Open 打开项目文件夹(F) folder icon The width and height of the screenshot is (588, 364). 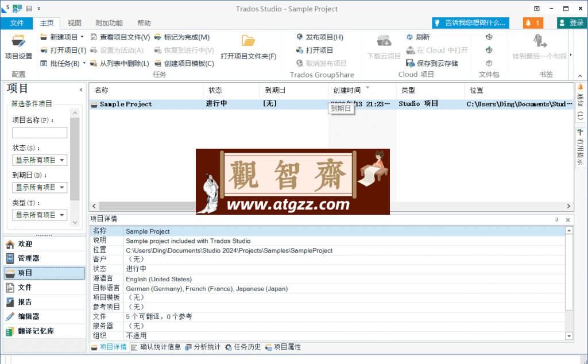click(248, 47)
